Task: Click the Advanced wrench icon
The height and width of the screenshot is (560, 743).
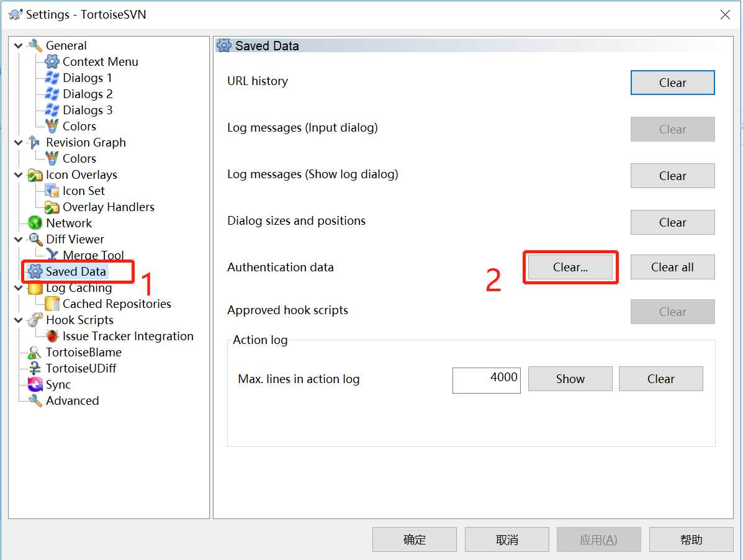Action: (x=35, y=400)
